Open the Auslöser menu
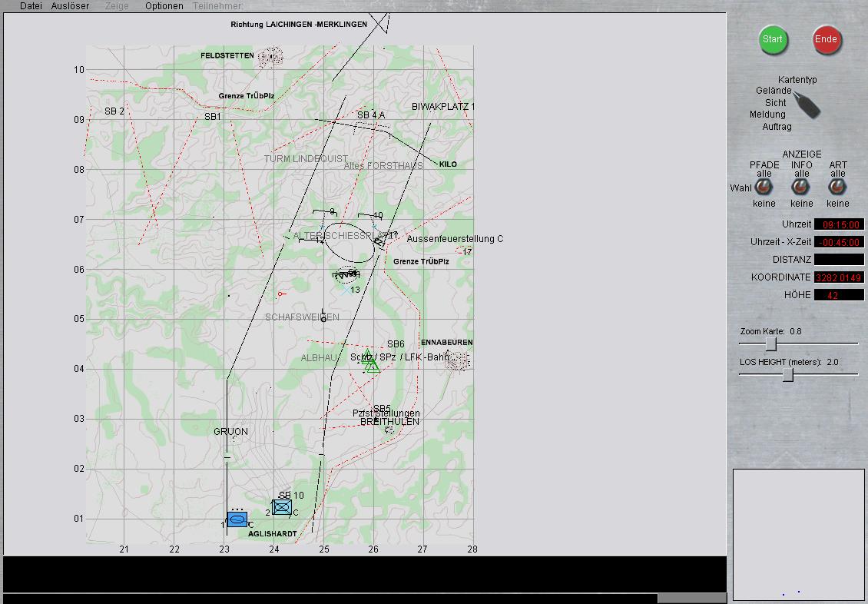This screenshot has height=604, width=868. click(x=70, y=6)
